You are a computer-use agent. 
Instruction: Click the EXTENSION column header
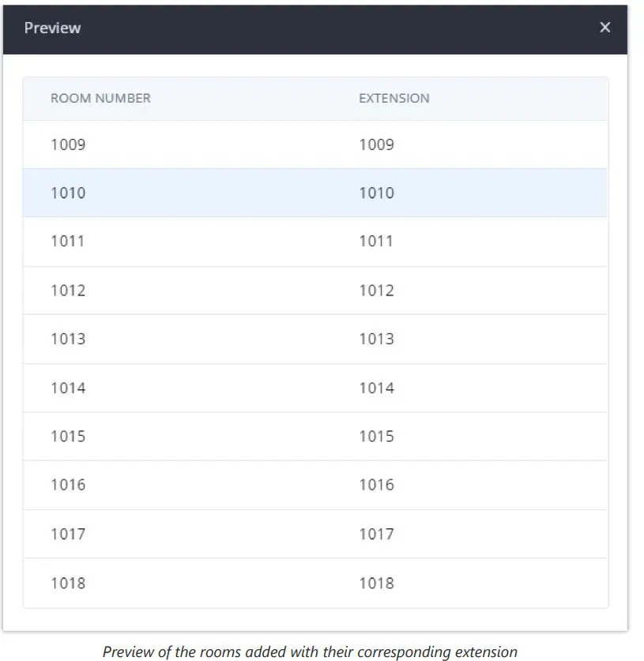(394, 99)
